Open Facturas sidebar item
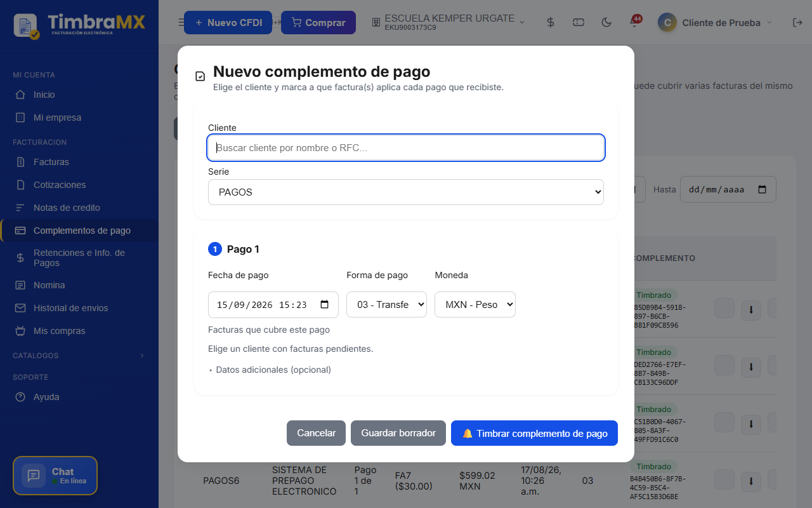 pyautogui.click(x=79, y=162)
